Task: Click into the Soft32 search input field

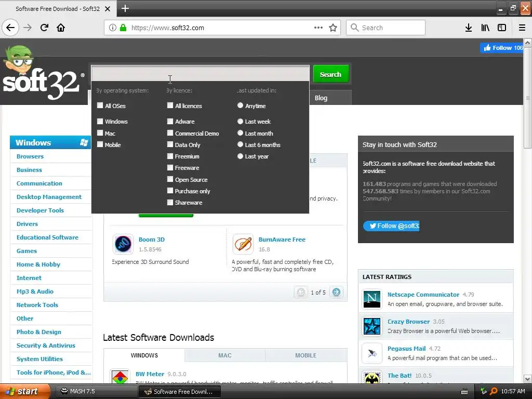Action: click(x=200, y=73)
